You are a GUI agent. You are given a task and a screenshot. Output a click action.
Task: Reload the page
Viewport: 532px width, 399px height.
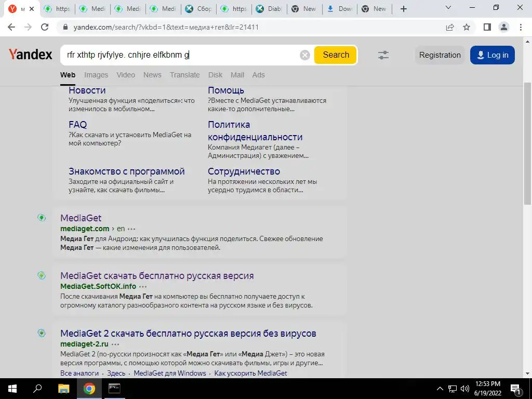pos(45,27)
